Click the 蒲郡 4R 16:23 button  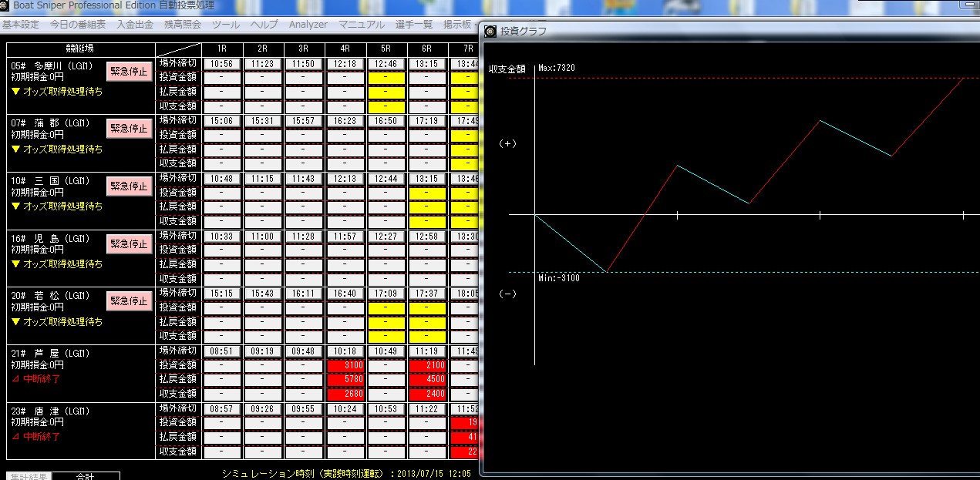click(x=345, y=121)
